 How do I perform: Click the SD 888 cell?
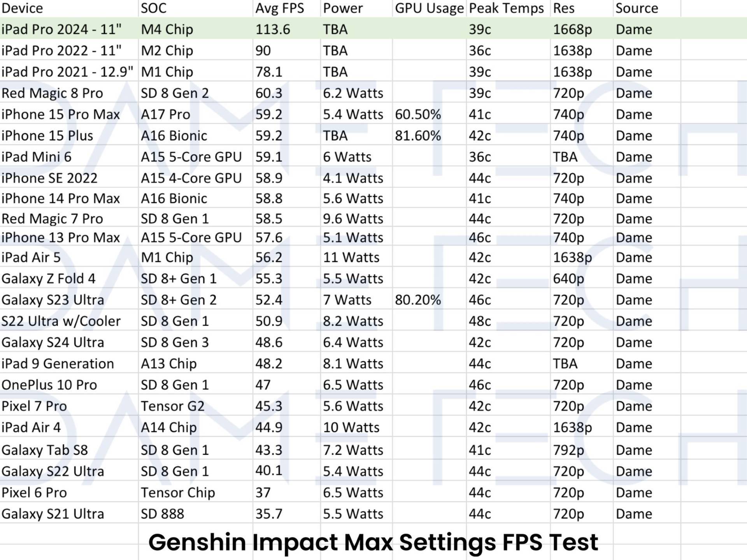[x=162, y=514]
